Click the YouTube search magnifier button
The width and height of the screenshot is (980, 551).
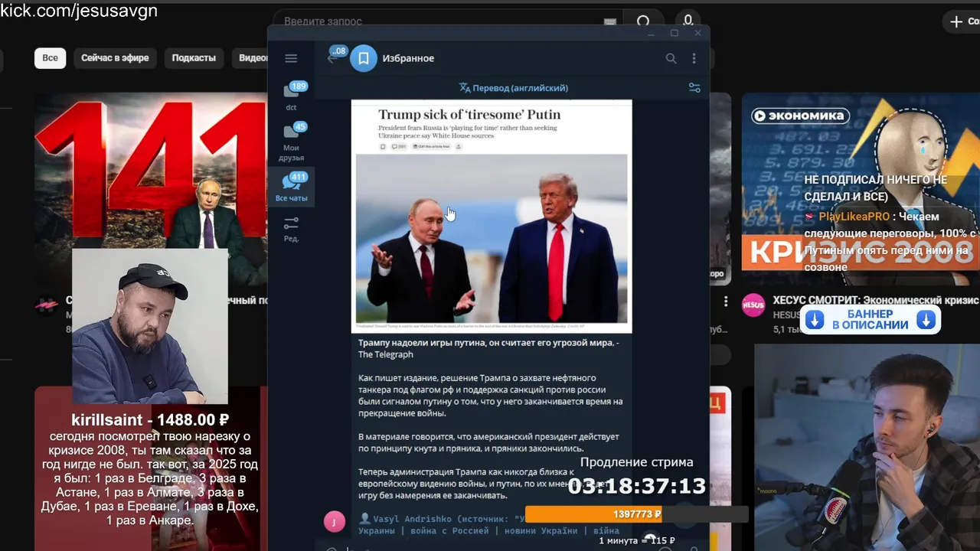[644, 21]
